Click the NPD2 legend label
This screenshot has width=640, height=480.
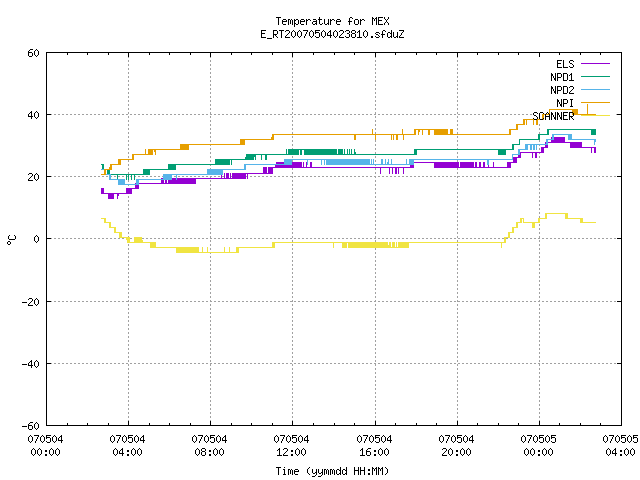pos(562,90)
